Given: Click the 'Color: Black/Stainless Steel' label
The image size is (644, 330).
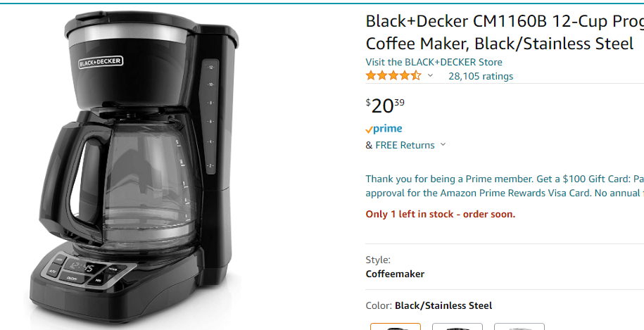Looking at the screenshot, I should coord(429,305).
